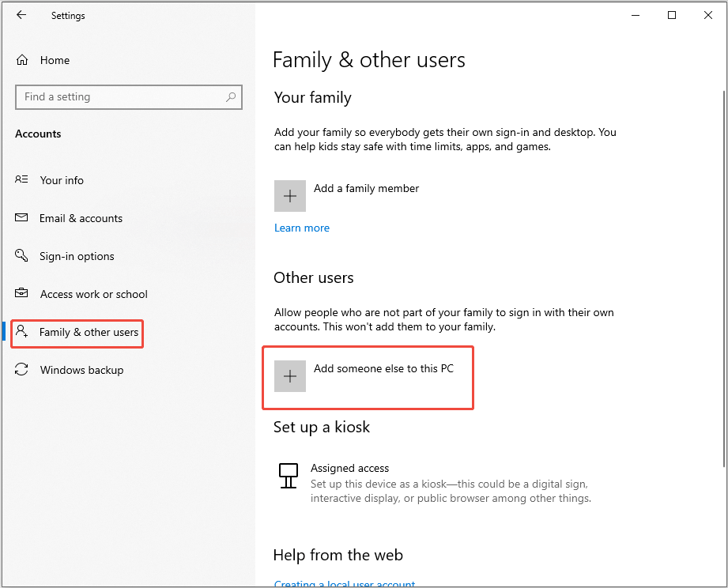Click the Other users section heading

pos(315,277)
